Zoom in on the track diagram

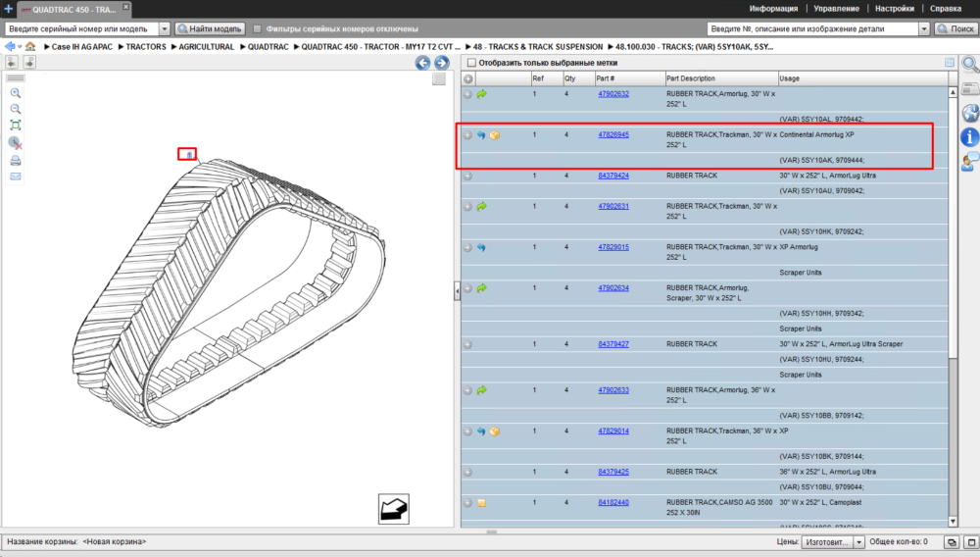(x=16, y=93)
